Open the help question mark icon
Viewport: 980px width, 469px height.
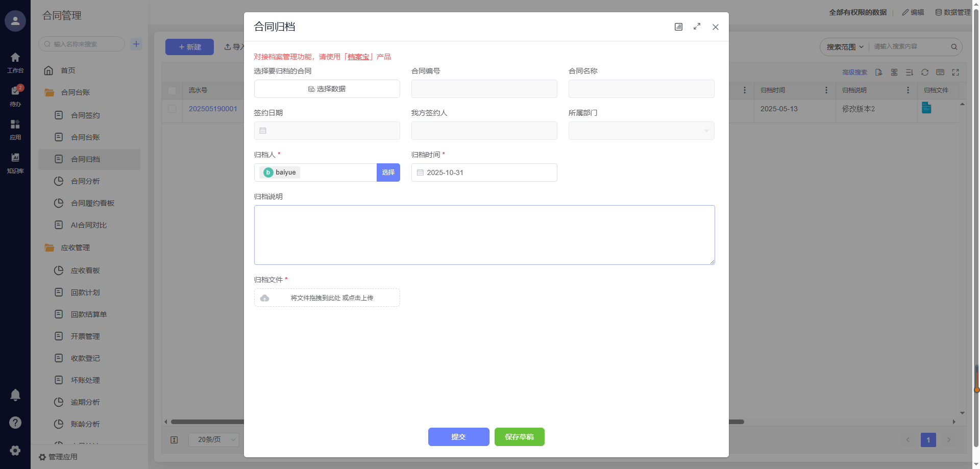point(15,423)
